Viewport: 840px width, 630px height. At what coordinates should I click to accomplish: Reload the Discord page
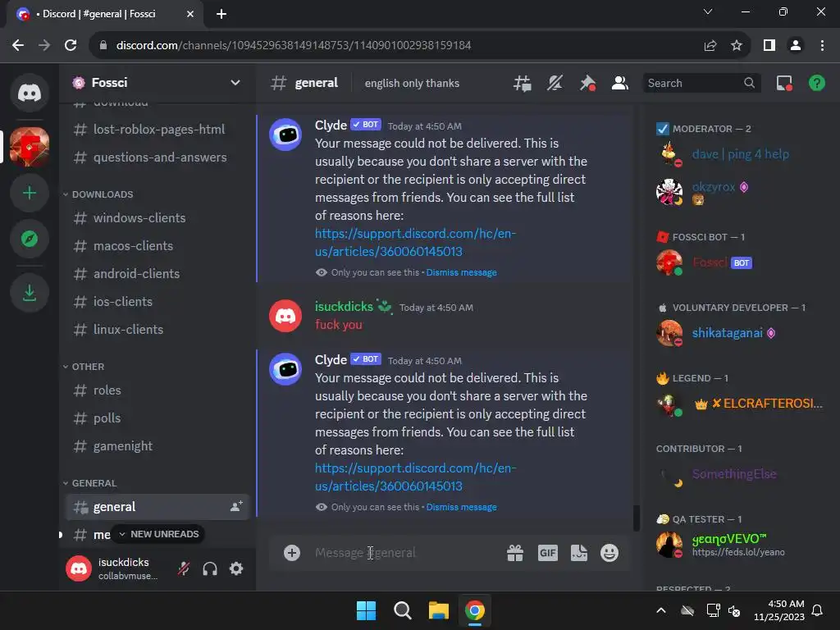[71, 46]
